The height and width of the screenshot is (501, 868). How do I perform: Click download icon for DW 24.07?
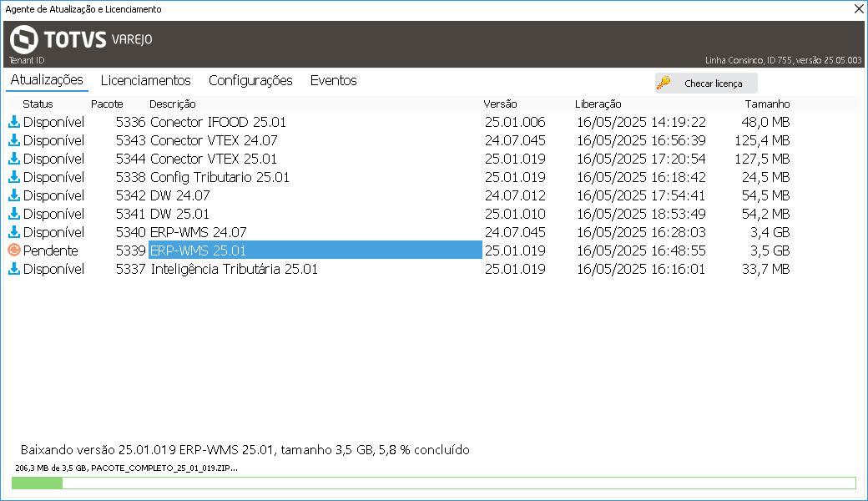click(14, 195)
